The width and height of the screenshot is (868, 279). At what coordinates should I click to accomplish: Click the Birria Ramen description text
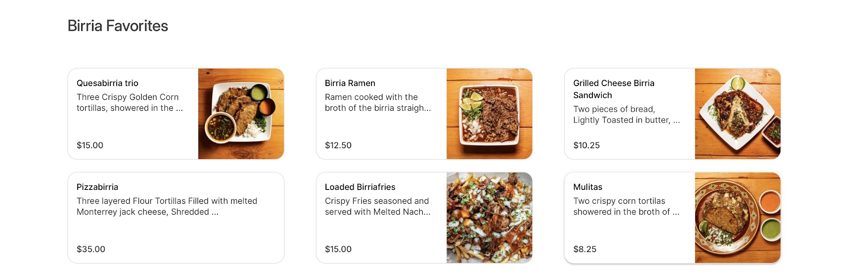[378, 103]
